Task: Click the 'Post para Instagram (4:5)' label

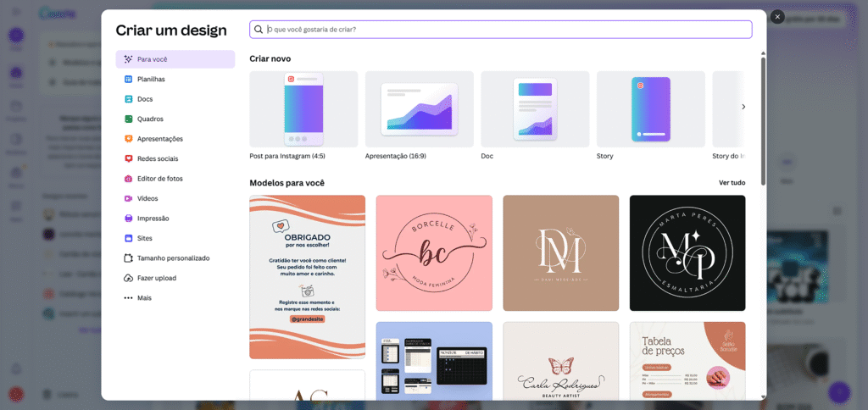Action: (x=287, y=157)
